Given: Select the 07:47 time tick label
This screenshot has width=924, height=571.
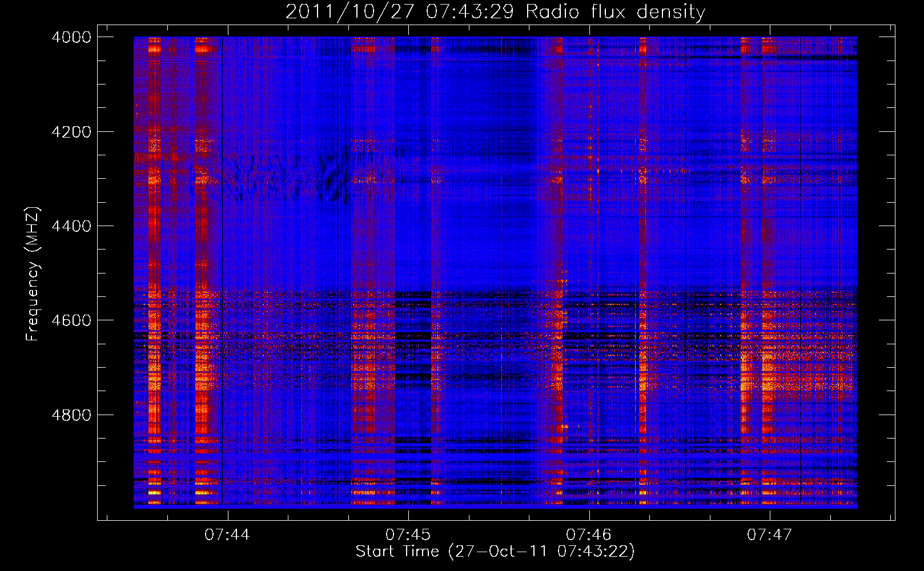Looking at the screenshot, I should pyautogui.click(x=769, y=534).
